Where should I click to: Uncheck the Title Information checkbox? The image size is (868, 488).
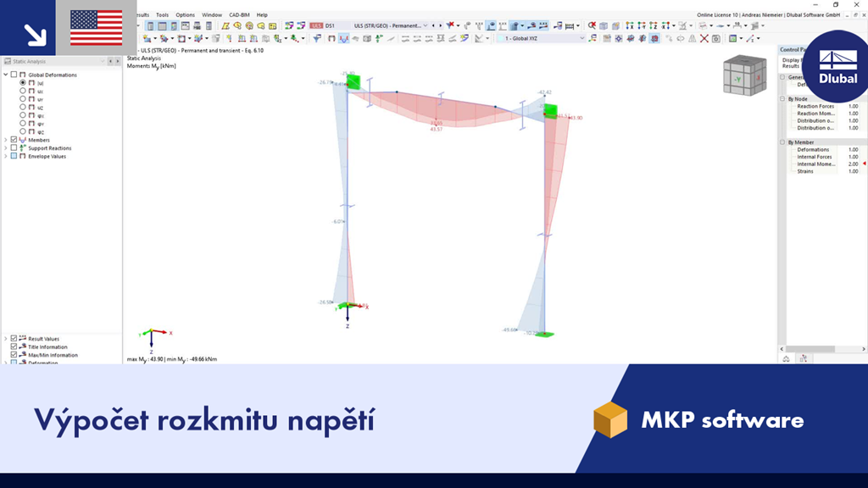click(14, 347)
